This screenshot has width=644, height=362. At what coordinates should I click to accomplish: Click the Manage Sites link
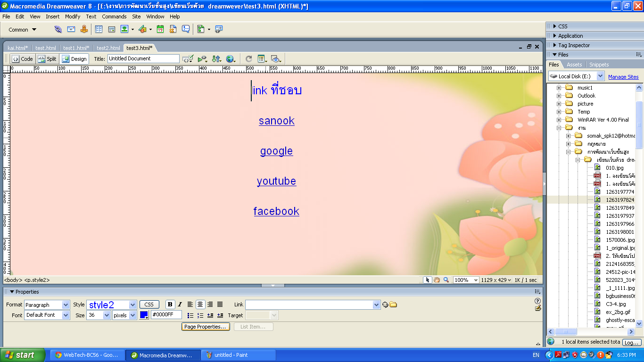[x=623, y=77]
